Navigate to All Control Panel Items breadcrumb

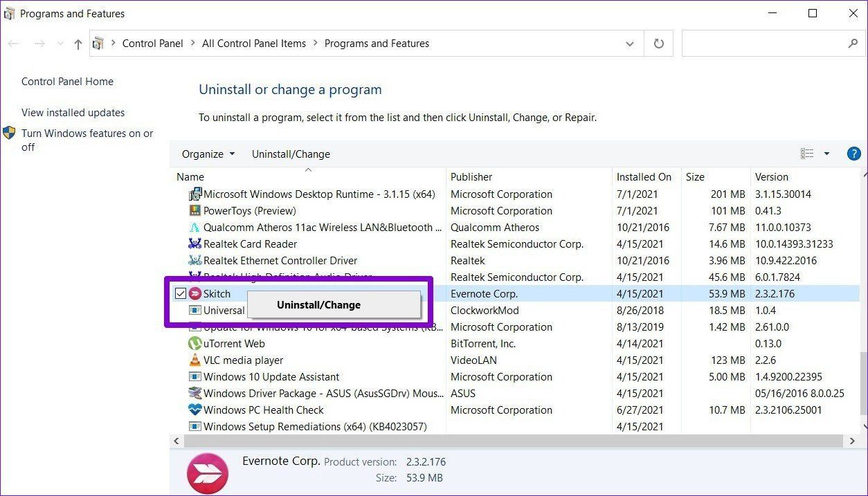254,44
